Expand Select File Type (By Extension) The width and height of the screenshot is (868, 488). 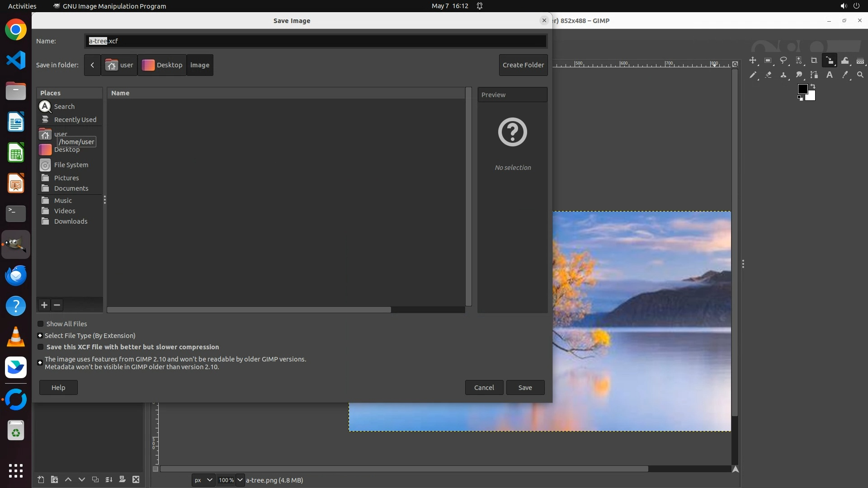(40, 336)
